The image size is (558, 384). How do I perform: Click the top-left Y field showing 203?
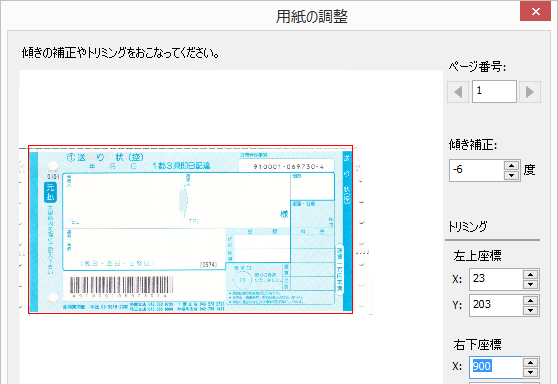coord(496,305)
